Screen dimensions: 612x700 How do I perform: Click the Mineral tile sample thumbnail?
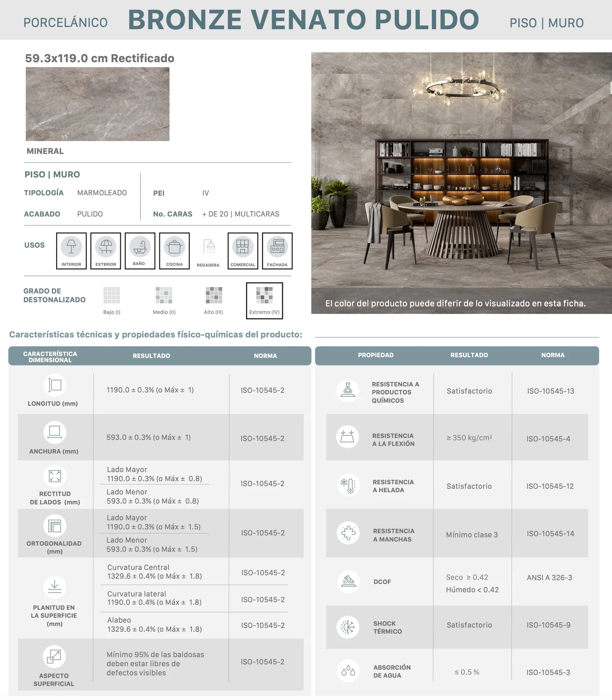click(97, 104)
